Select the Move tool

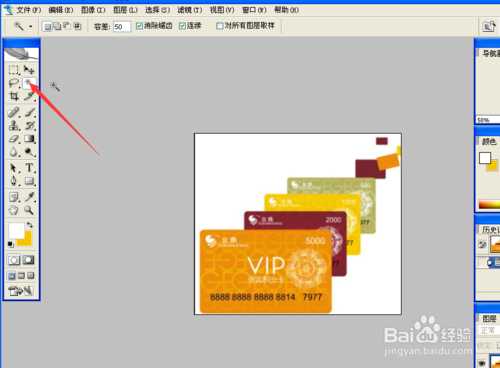(x=29, y=70)
